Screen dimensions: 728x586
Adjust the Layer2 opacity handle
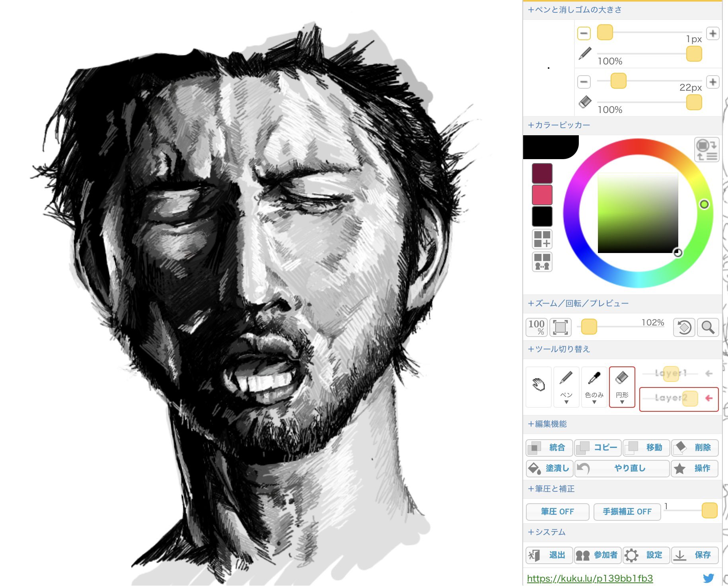690,398
